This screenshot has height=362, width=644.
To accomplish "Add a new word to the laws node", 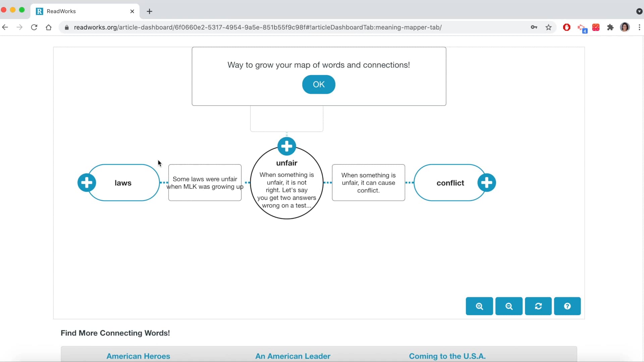I will tap(87, 183).
